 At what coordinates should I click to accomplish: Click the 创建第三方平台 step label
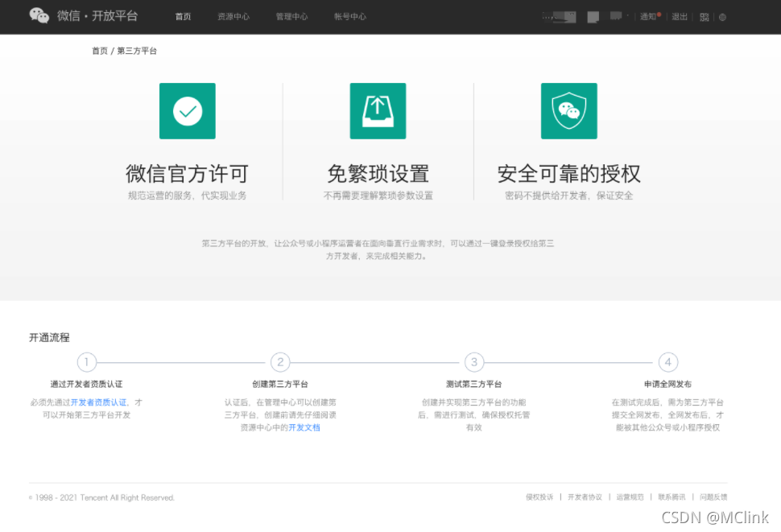[280, 384]
